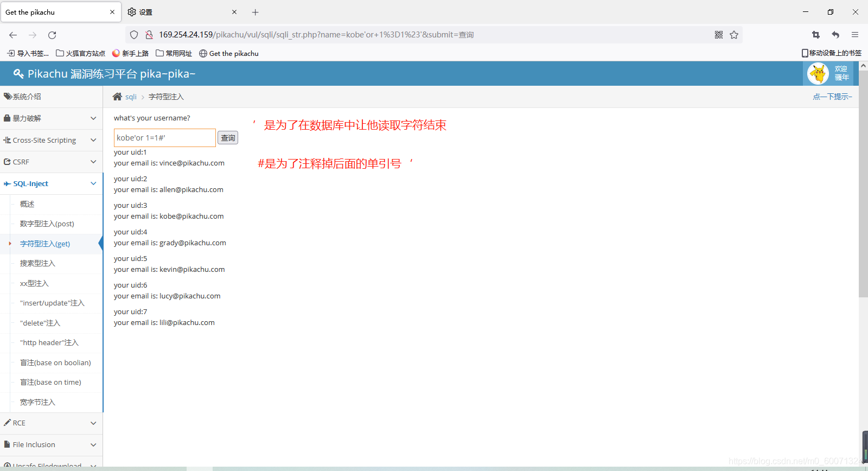
Task: Click the browser forward arrow
Action: tap(33, 35)
